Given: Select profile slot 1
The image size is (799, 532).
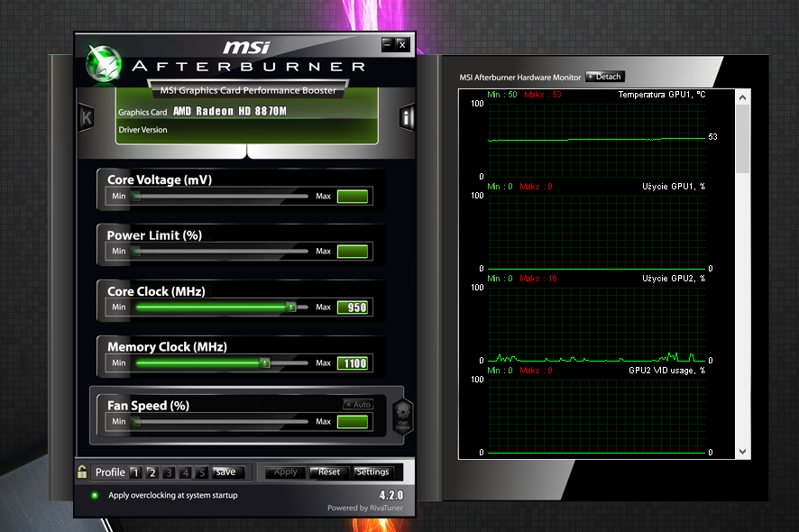Looking at the screenshot, I should [135, 472].
